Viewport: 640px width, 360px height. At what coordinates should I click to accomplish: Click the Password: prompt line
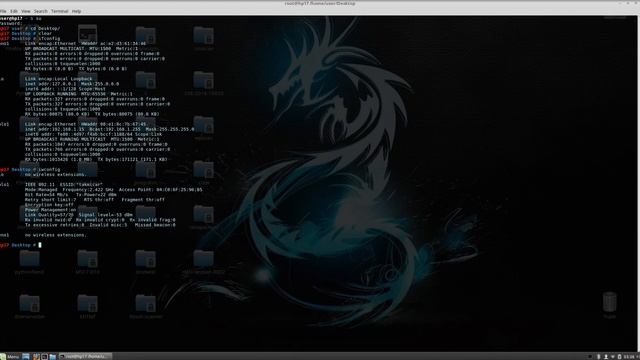tap(11, 23)
